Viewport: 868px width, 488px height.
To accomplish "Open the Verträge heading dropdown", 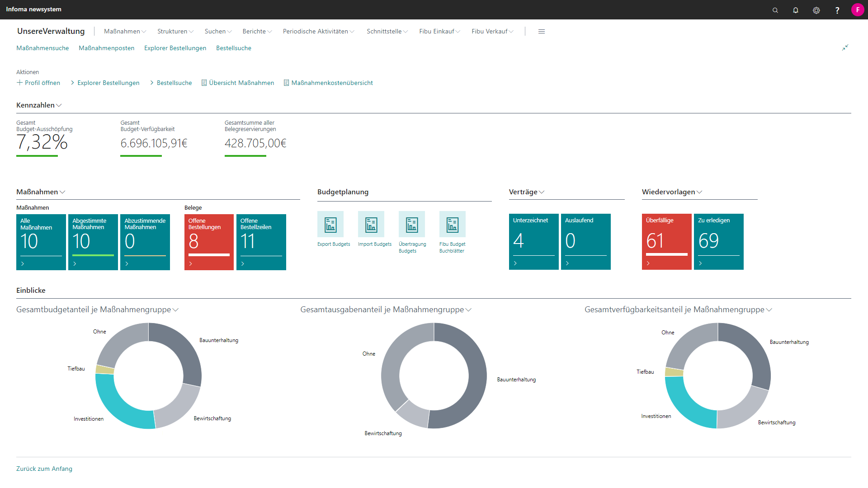I will coord(542,192).
